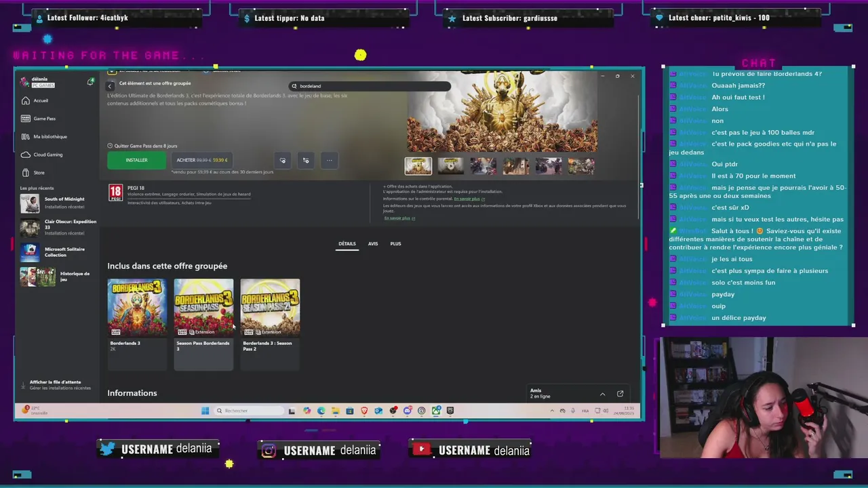Click the Inclus dans cette offre groupée heading

[167, 266]
